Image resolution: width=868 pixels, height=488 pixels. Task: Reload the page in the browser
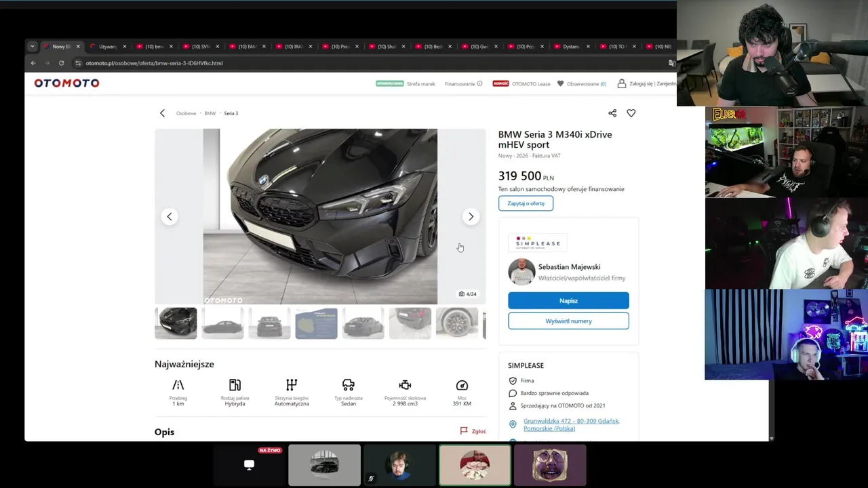(61, 63)
